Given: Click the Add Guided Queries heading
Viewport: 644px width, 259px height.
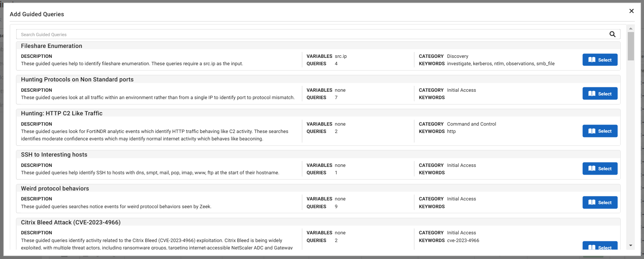Looking at the screenshot, I should coord(37,14).
